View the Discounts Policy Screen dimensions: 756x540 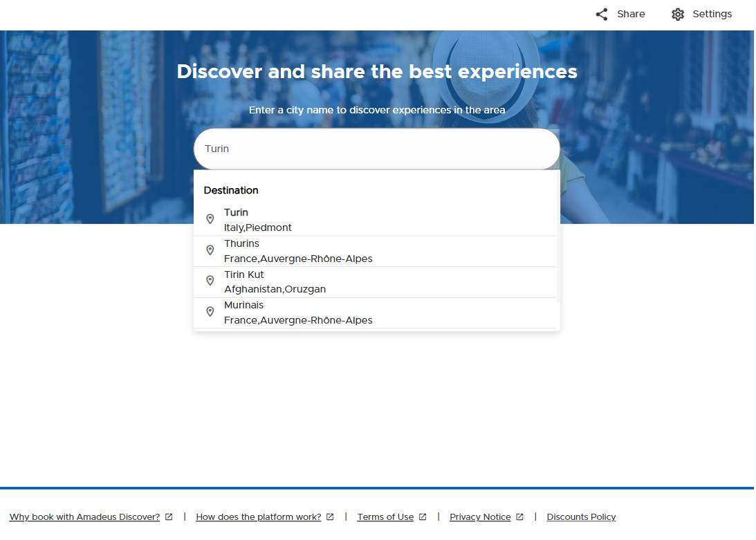tap(581, 516)
